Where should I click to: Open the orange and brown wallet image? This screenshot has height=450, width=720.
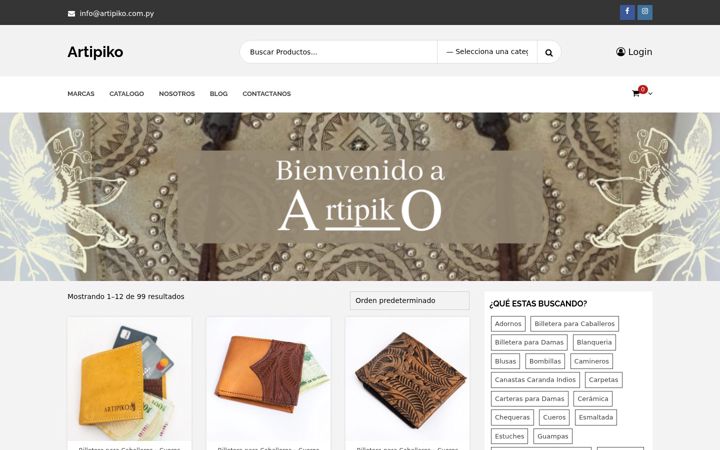269,379
